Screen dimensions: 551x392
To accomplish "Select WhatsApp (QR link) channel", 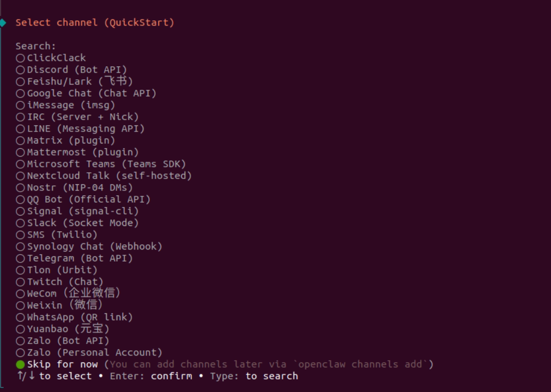I will click(x=75, y=317).
